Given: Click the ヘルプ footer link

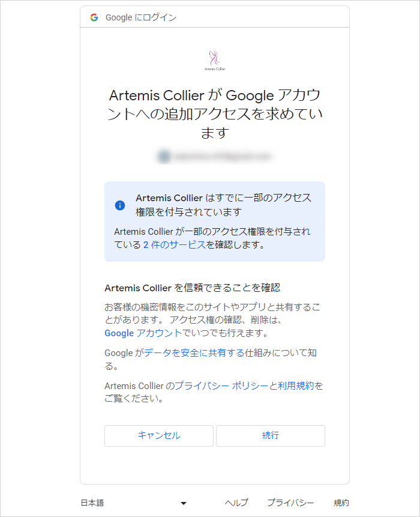Looking at the screenshot, I should point(236,503).
